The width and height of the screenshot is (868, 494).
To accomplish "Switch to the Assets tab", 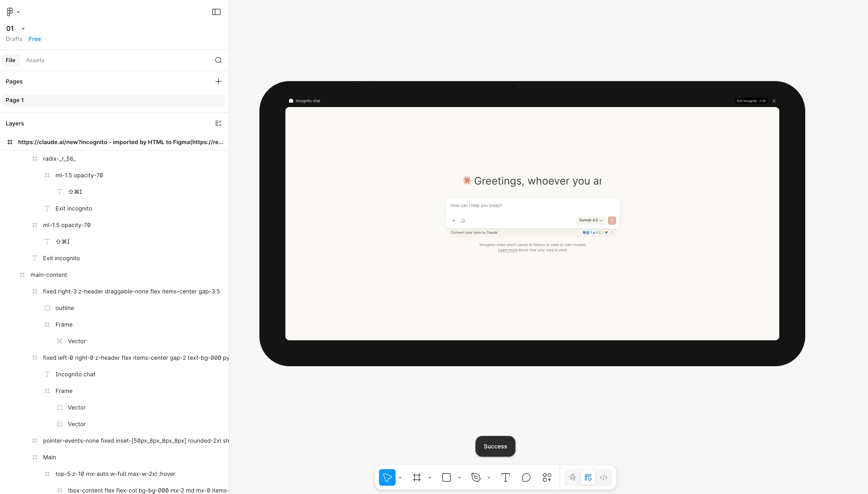I will click(x=35, y=60).
